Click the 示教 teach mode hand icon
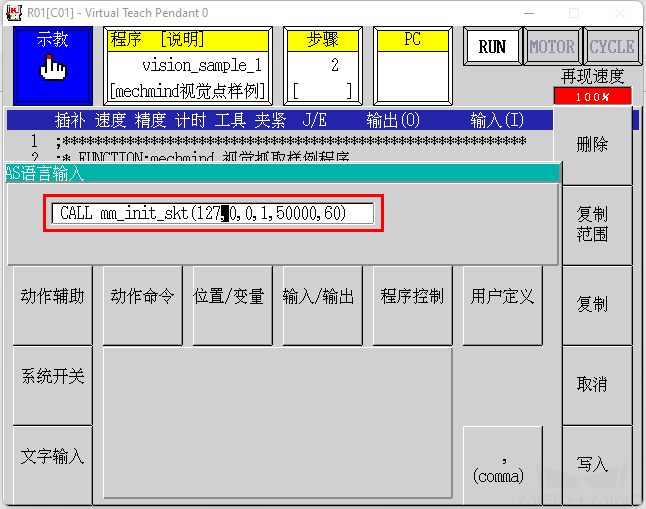Screen dimensions: 646x509 [x=52, y=65]
